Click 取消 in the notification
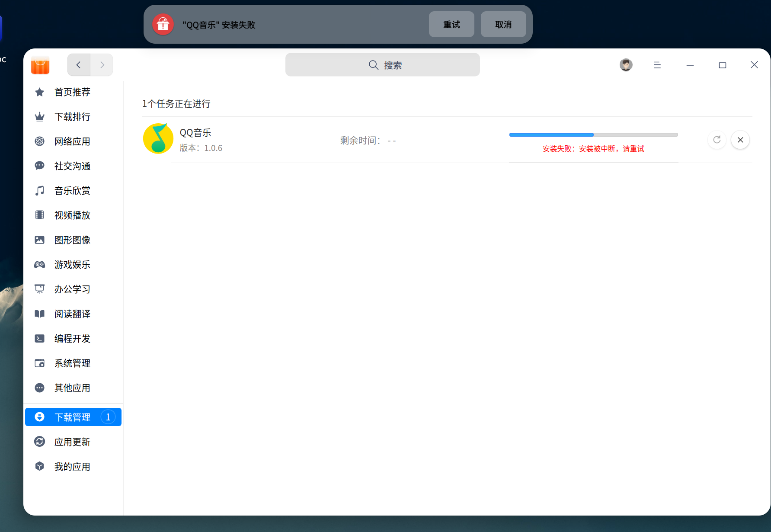 click(x=503, y=25)
